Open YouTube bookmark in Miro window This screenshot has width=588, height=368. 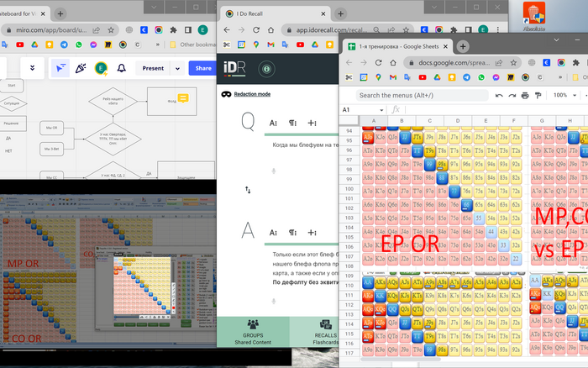pos(20,45)
